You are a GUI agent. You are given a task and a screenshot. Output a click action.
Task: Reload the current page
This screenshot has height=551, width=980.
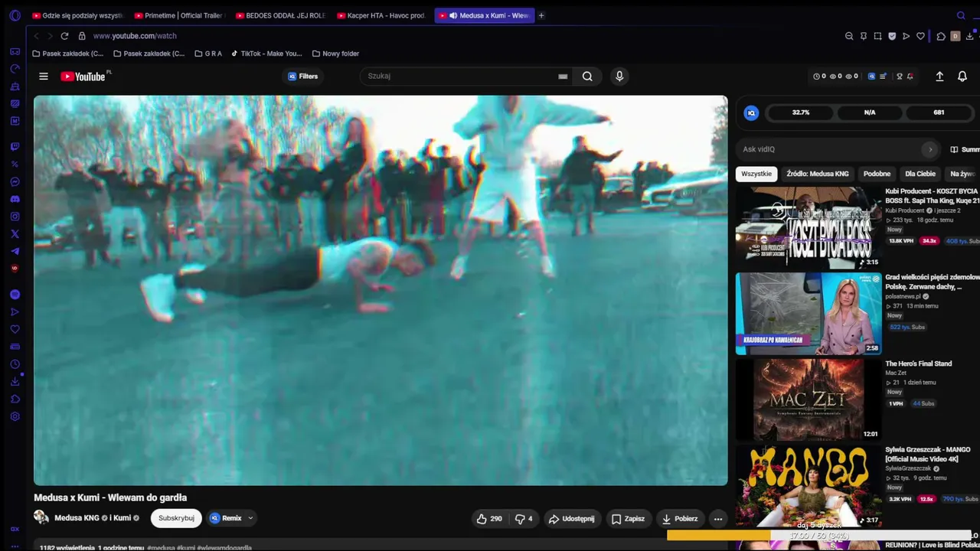pos(64,36)
